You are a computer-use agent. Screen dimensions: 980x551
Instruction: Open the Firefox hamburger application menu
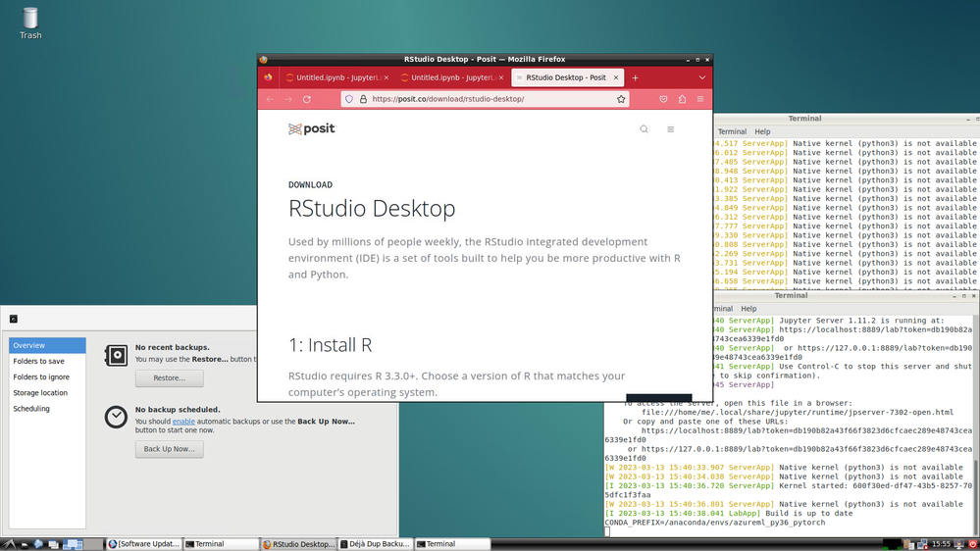click(x=700, y=99)
